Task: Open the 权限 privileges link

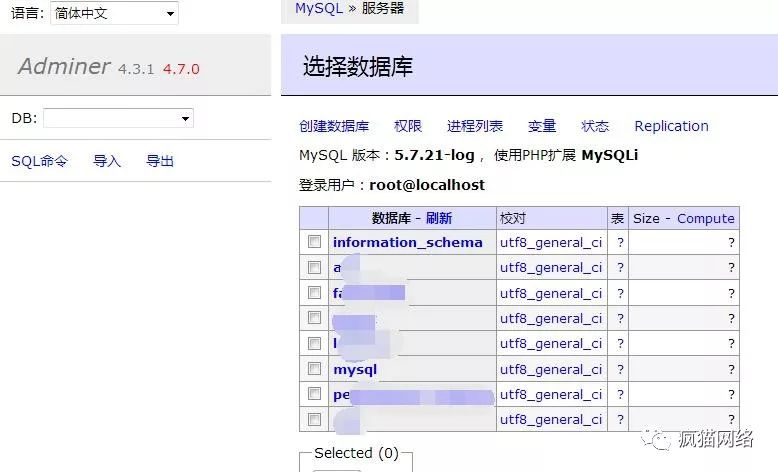Action: point(407,126)
